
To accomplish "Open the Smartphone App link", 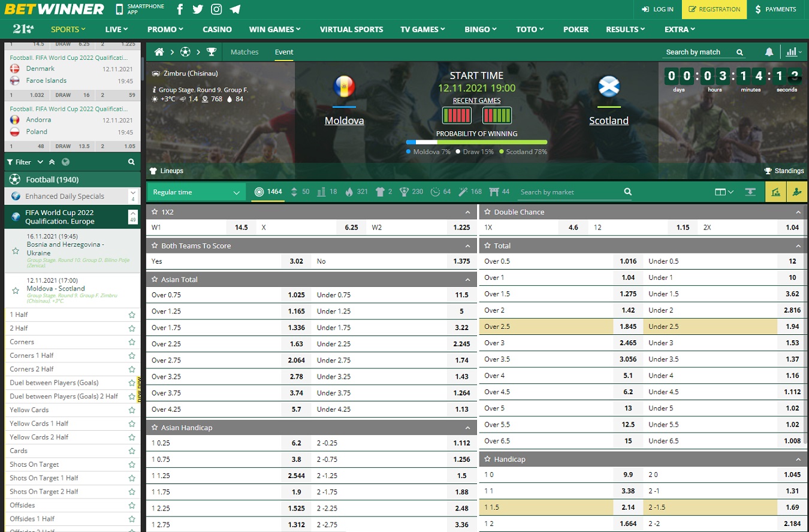I will [x=140, y=10].
